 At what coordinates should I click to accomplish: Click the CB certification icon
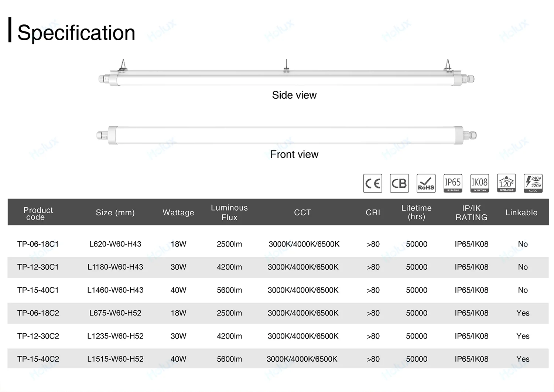(399, 183)
